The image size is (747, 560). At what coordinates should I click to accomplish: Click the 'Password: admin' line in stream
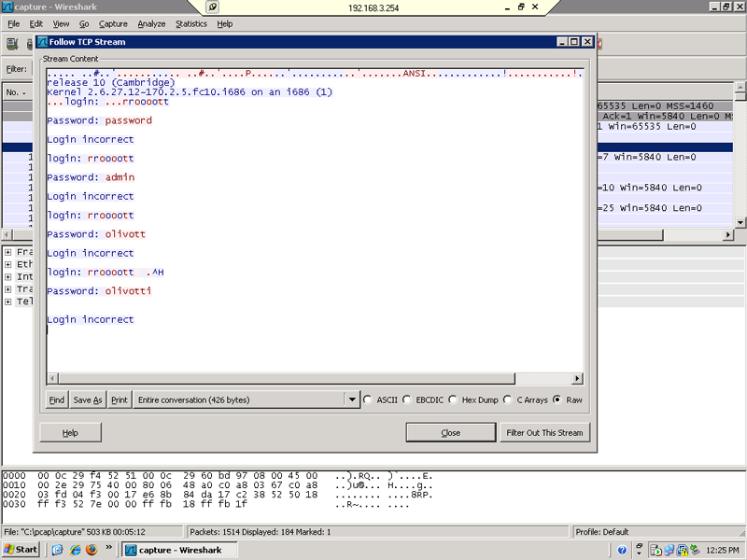(91, 177)
